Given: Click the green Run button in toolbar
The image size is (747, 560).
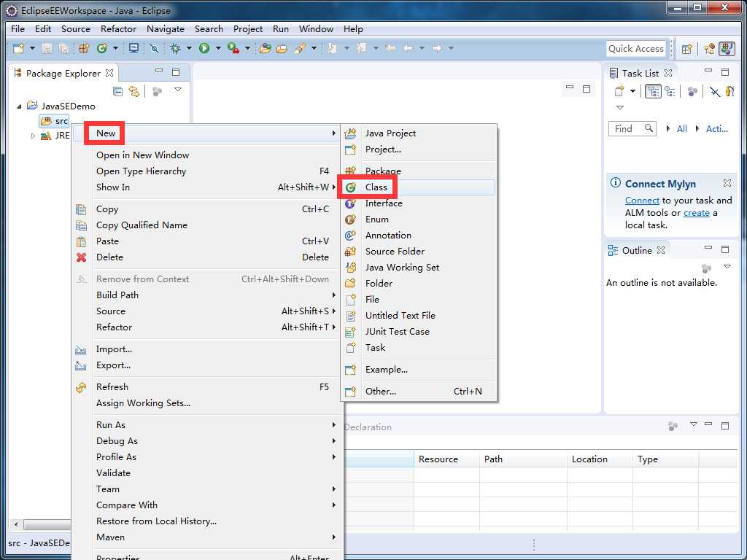Looking at the screenshot, I should point(204,48).
